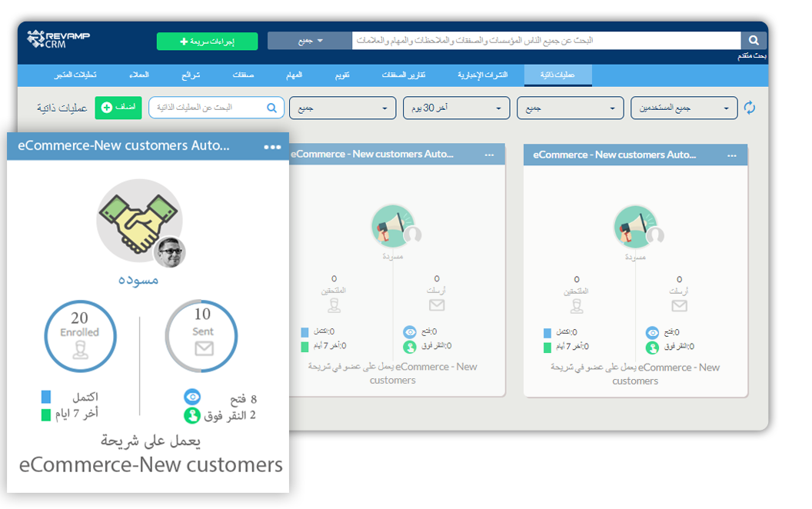Click the enlarged card title eCommerce-New customers Auto...
Image resolution: width=812 pixels, height=509 pixels.
point(123,145)
